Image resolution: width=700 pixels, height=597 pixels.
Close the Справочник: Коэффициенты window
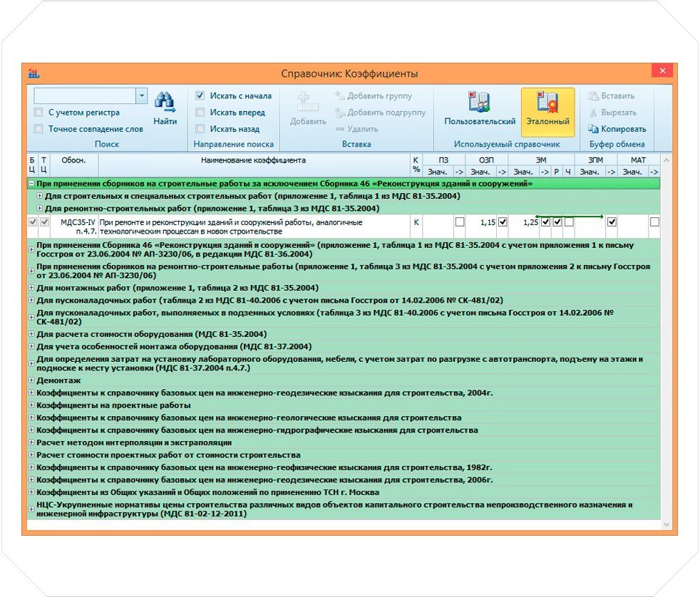(x=662, y=71)
